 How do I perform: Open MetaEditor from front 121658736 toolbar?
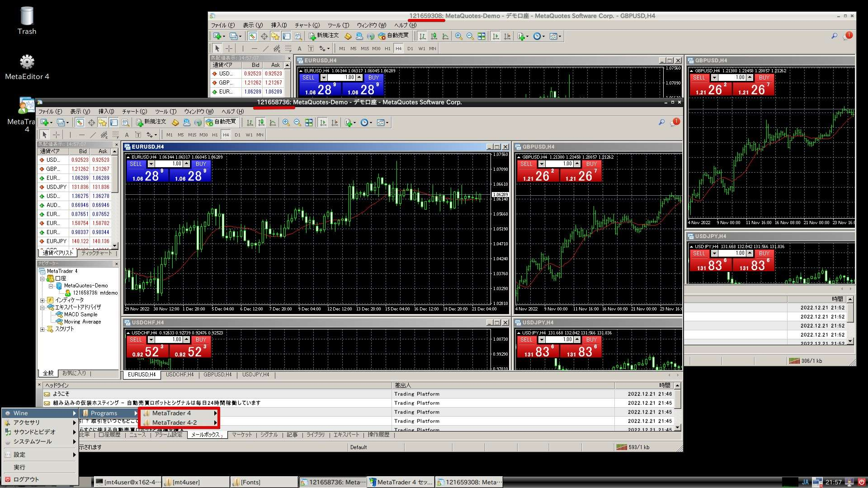click(175, 122)
